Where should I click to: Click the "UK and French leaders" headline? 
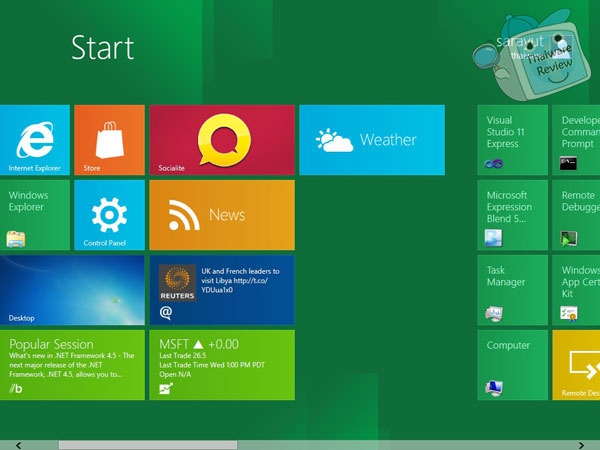240,280
